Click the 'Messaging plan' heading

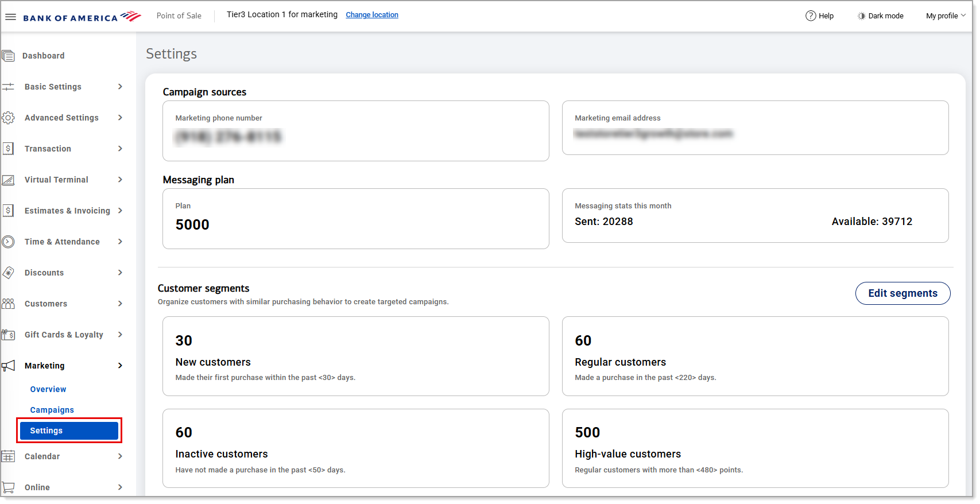(199, 180)
